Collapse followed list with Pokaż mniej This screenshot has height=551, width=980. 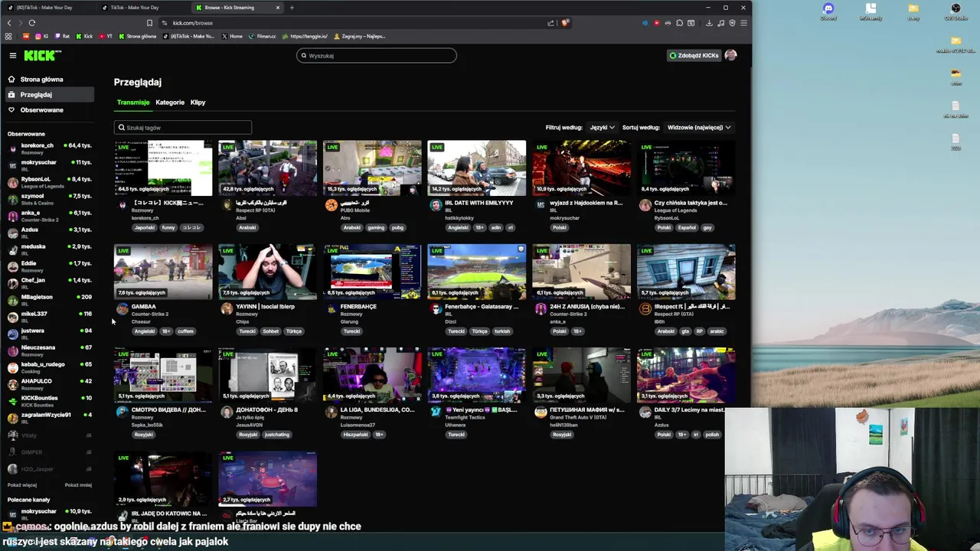point(78,485)
